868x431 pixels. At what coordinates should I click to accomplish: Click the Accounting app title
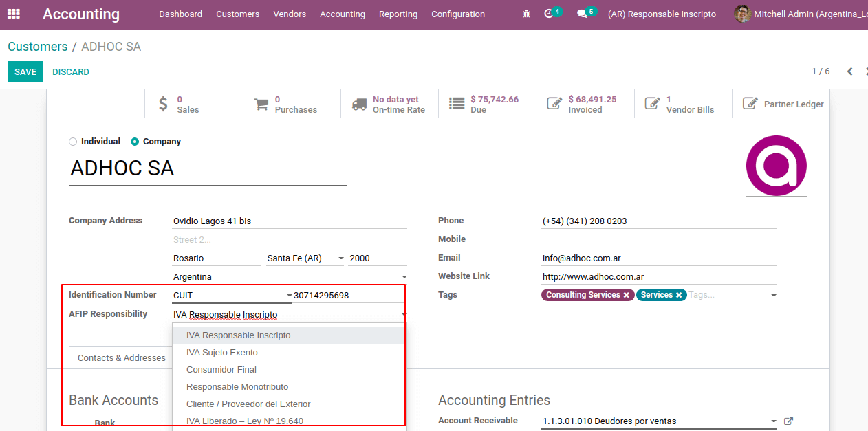(x=81, y=14)
